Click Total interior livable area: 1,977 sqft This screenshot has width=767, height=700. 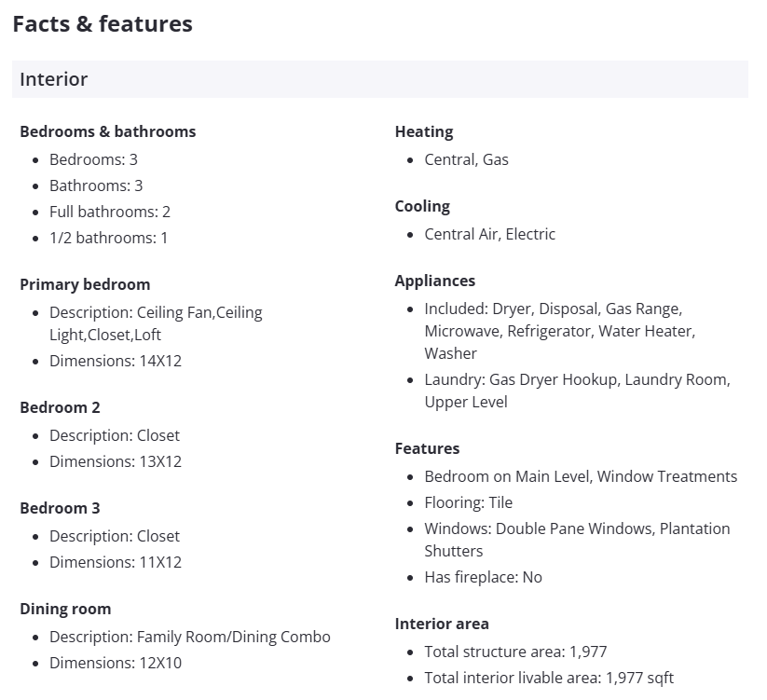point(549,678)
